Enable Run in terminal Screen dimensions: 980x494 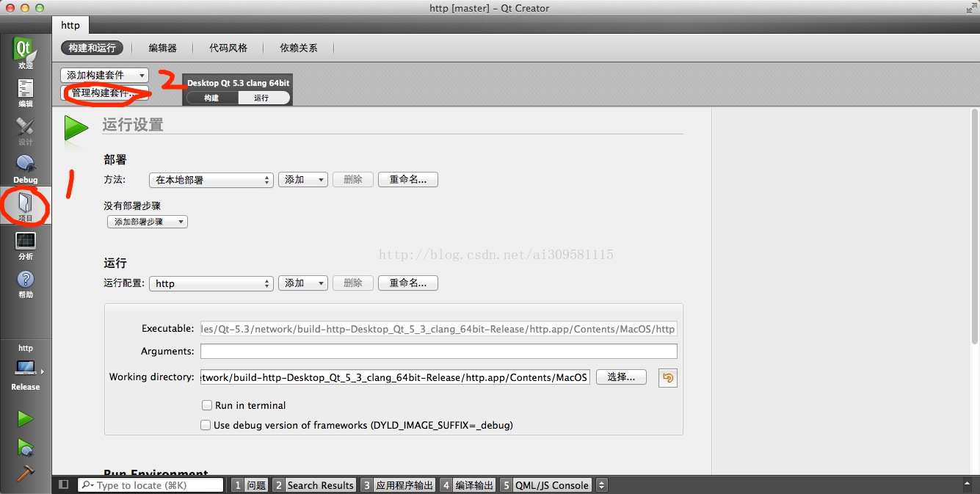(x=207, y=405)
